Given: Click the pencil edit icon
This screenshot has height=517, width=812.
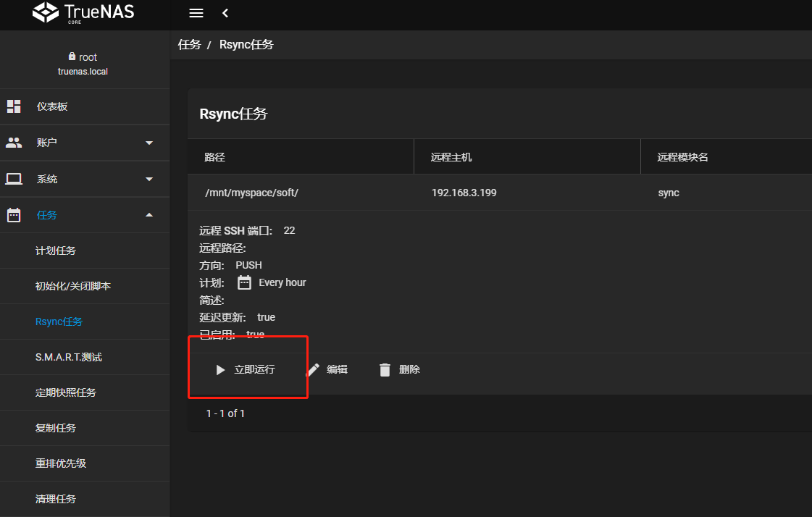Looking at the screenshot, I should [x=314, y=370].
